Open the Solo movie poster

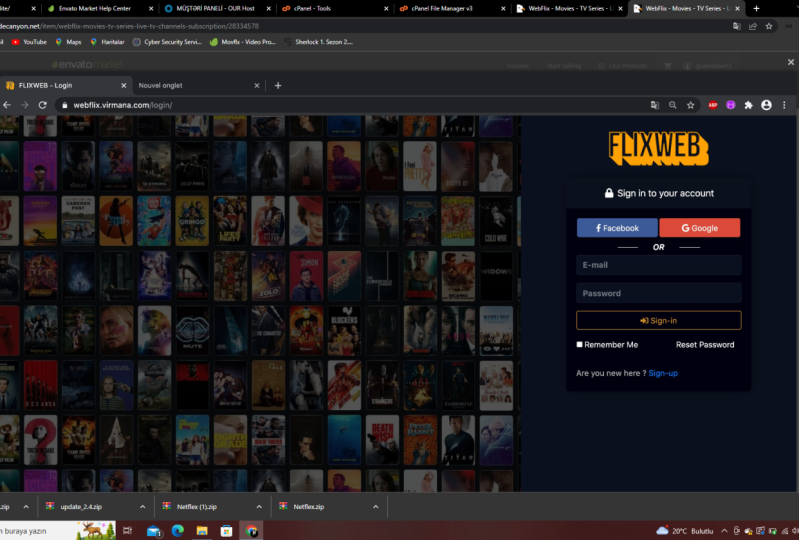point(268,276)
